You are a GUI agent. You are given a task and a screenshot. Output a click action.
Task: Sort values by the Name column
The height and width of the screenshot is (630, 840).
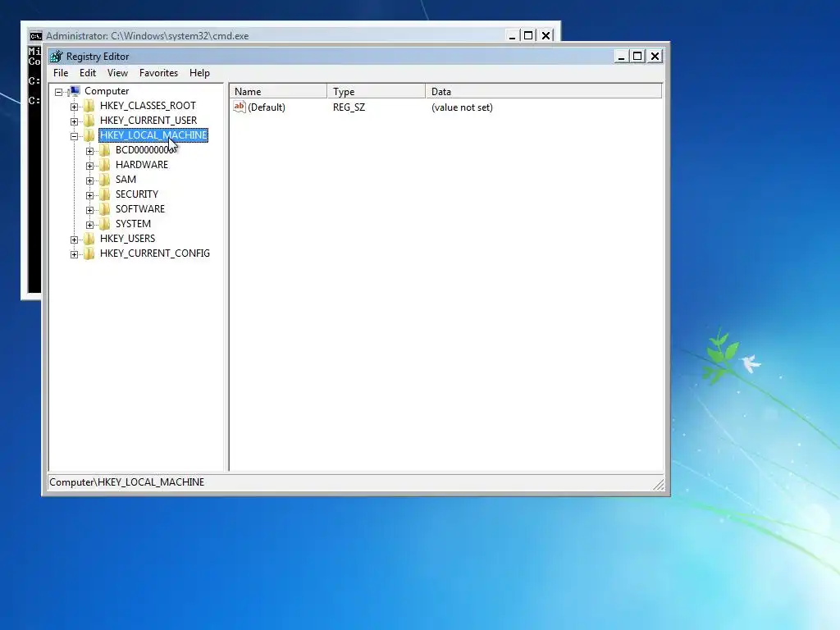click(278, 92)
